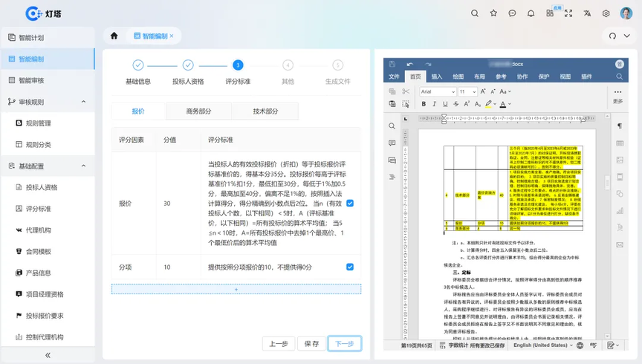
Task: Open the translate language icon in header
Action: [587, 13]
